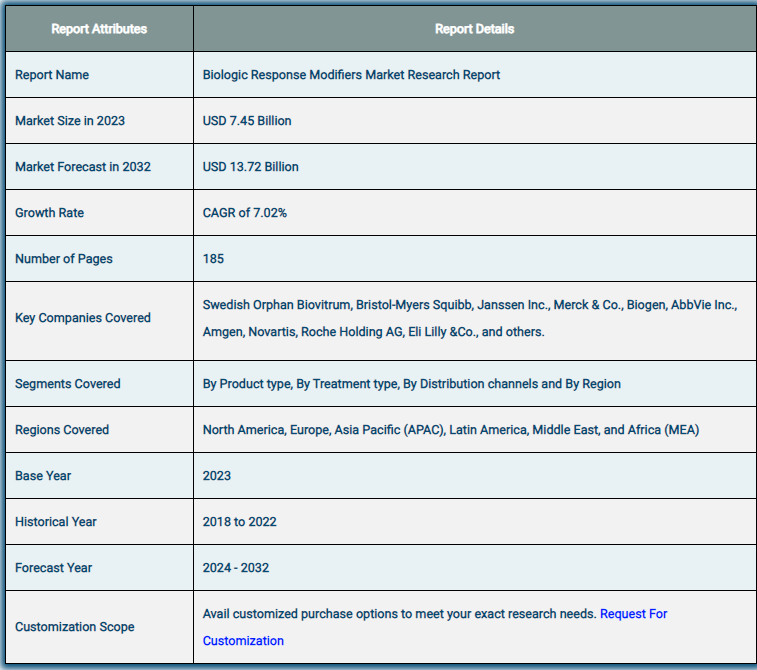757x670 pixels.
Task: Click the Number of Pages label
Action: coord(64,259)
